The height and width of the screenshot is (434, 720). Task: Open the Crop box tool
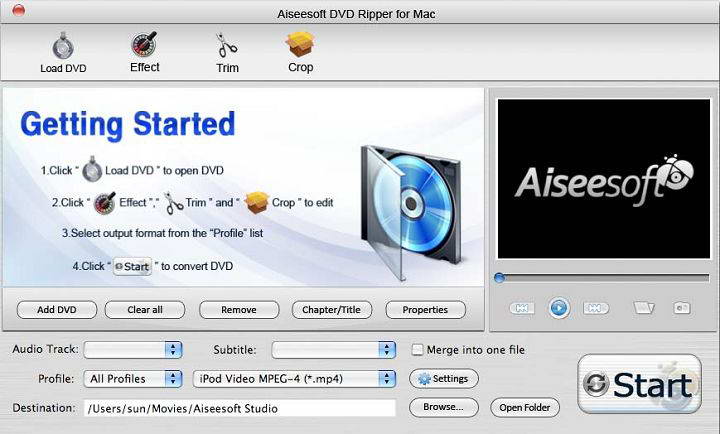[x=300, y=51]
